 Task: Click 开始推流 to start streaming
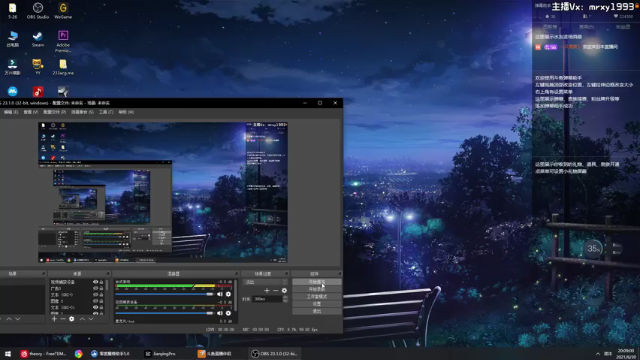click(x=317, y=282)
